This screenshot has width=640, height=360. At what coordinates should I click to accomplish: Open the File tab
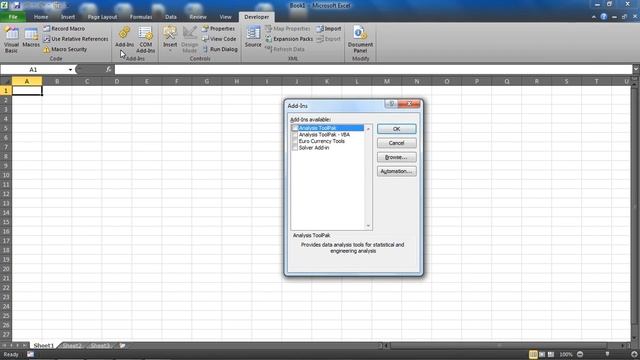13,17
